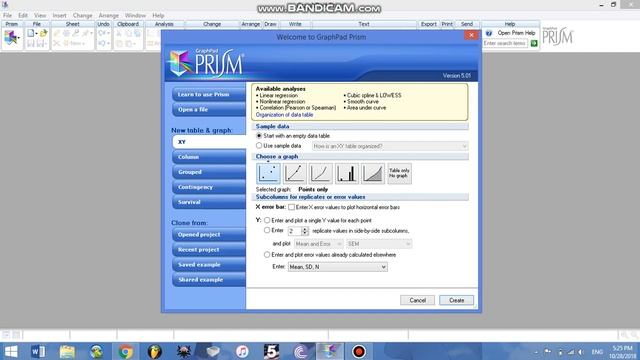Viewport: 640px width, 360px height.
Task: Open the Mean, SD, N dropdown
Action: (x=338, y=267)
